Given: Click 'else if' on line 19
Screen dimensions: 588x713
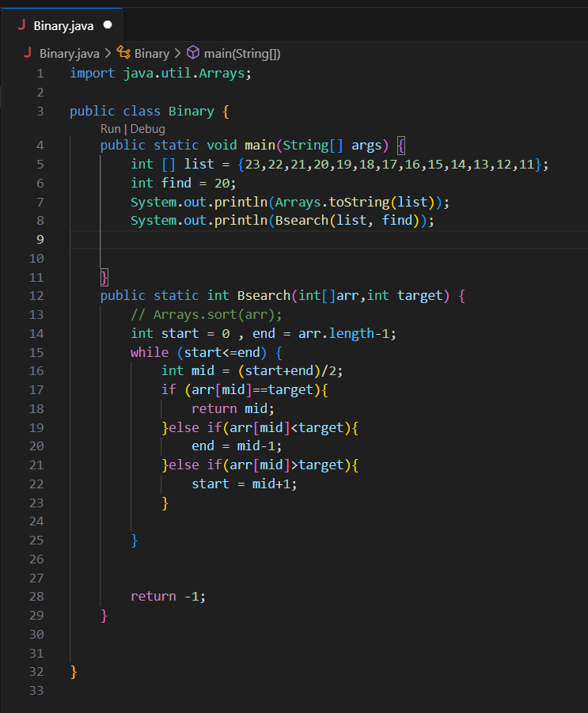Looking at the screenshot, I should click(195, 427).
